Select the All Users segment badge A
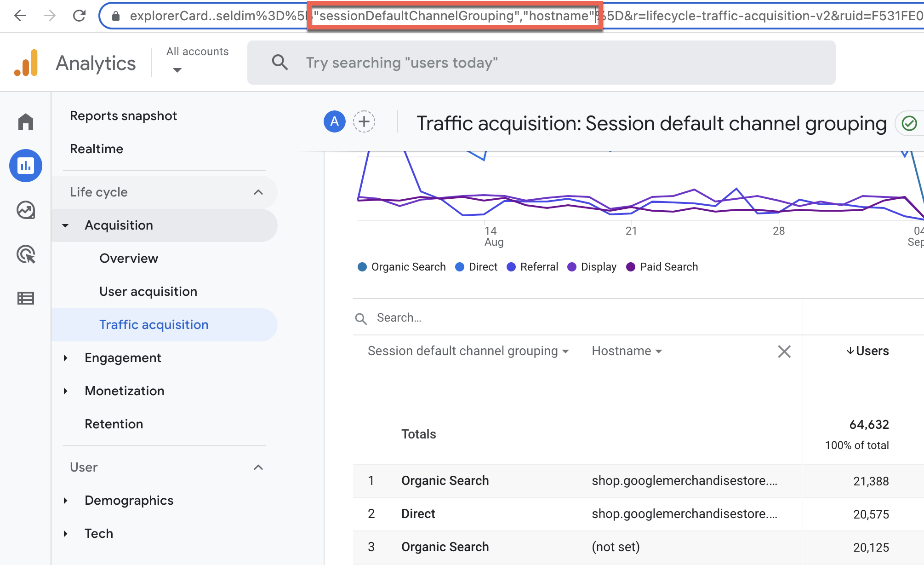This screenshot has height=565, width=924. (335, 122)
